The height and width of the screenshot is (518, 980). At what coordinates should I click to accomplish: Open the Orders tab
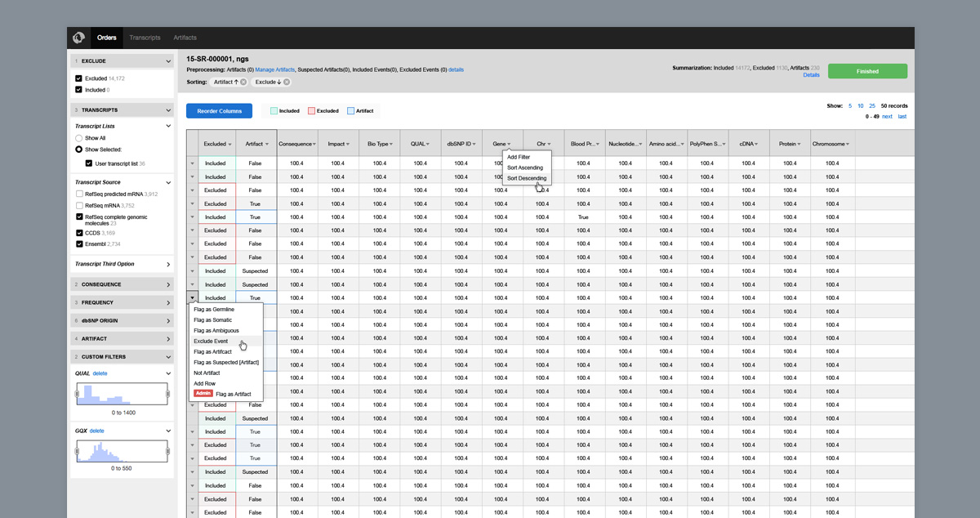click(107, 38)
